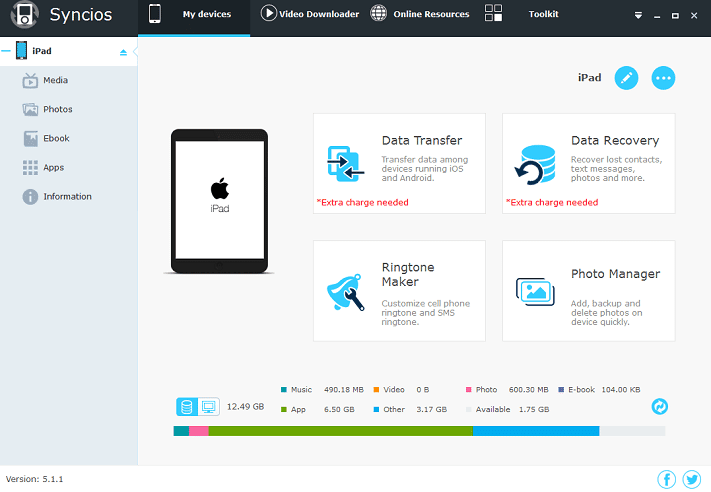711x492 pixels.
Task: Click the phone icon beside My devices
Action: [x=155, y=14]
